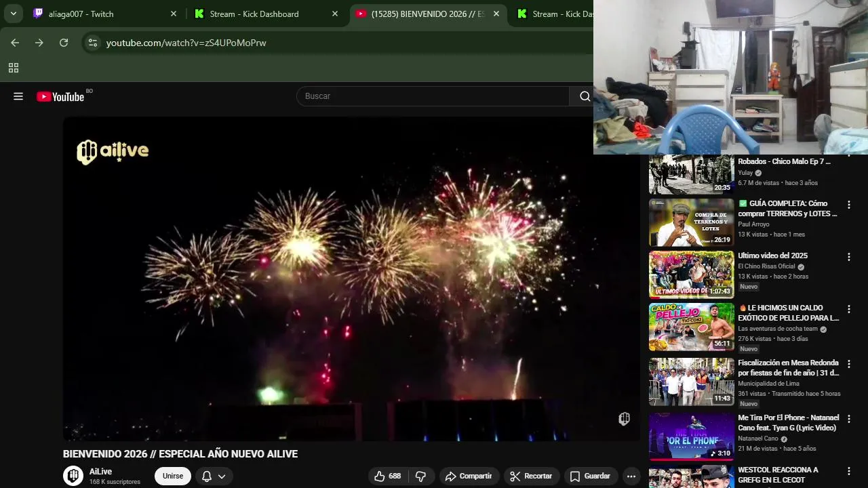Viewport: 868px width, 488px height.
Task: Open options menu for WESTCOL REACCIONA video
Action: point(848,471)
